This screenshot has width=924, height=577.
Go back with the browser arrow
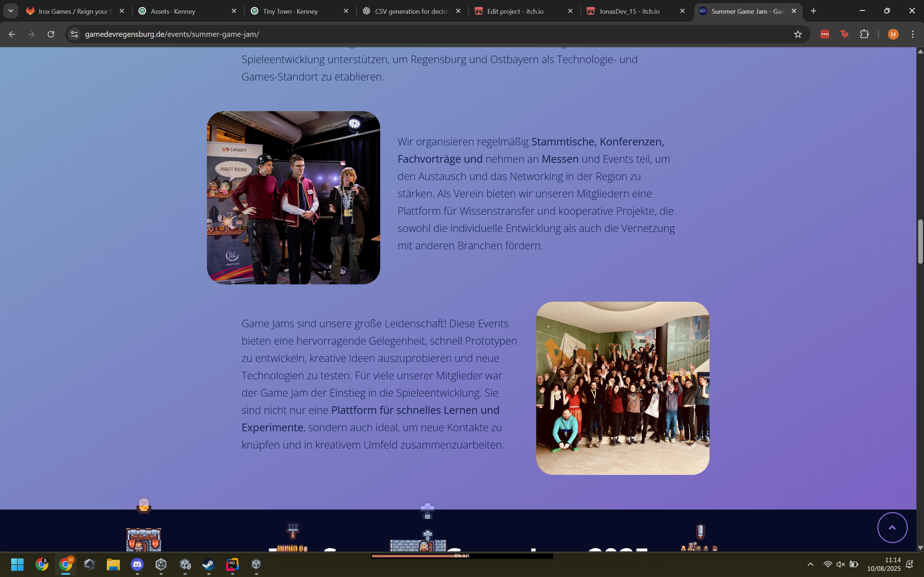pos(12,34)
